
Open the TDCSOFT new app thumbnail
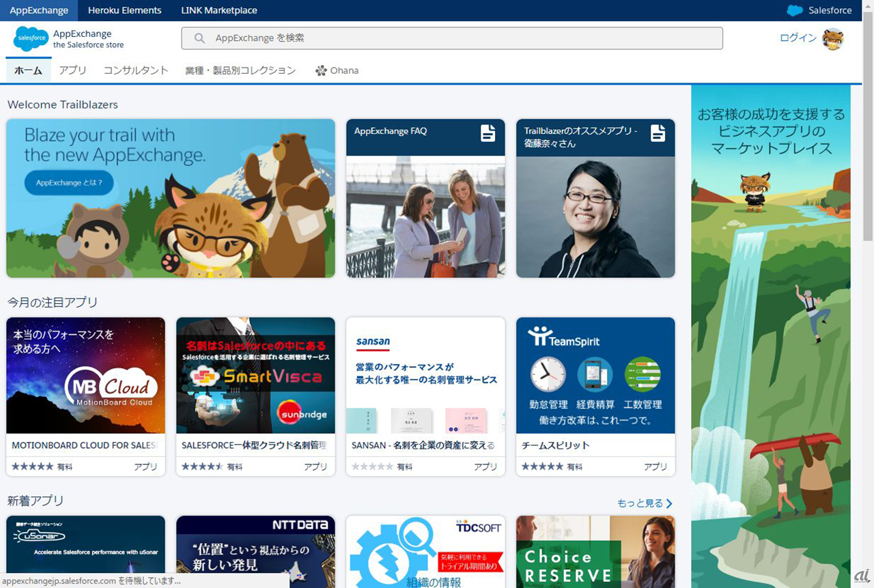425,552
